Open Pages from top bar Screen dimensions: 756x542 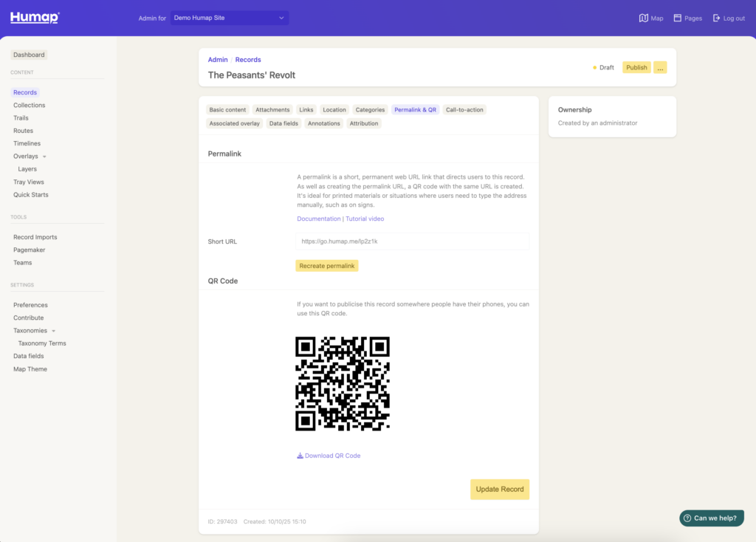[x=678, y=18]
